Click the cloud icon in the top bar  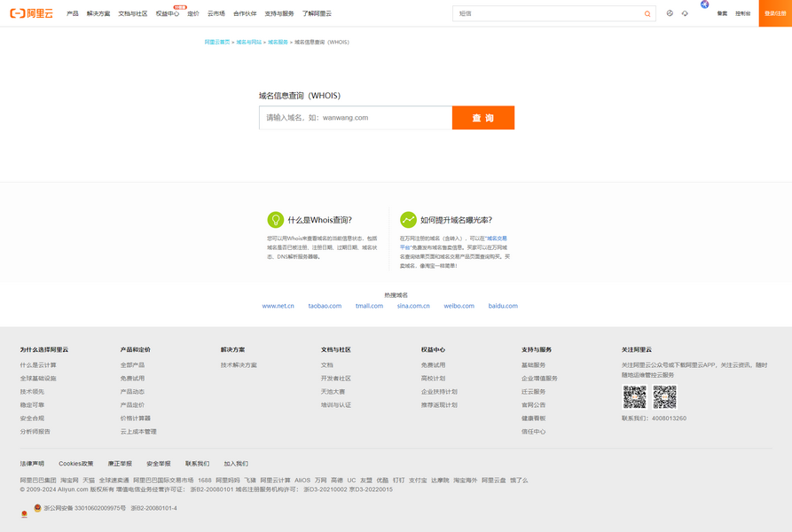pos(685,13)
